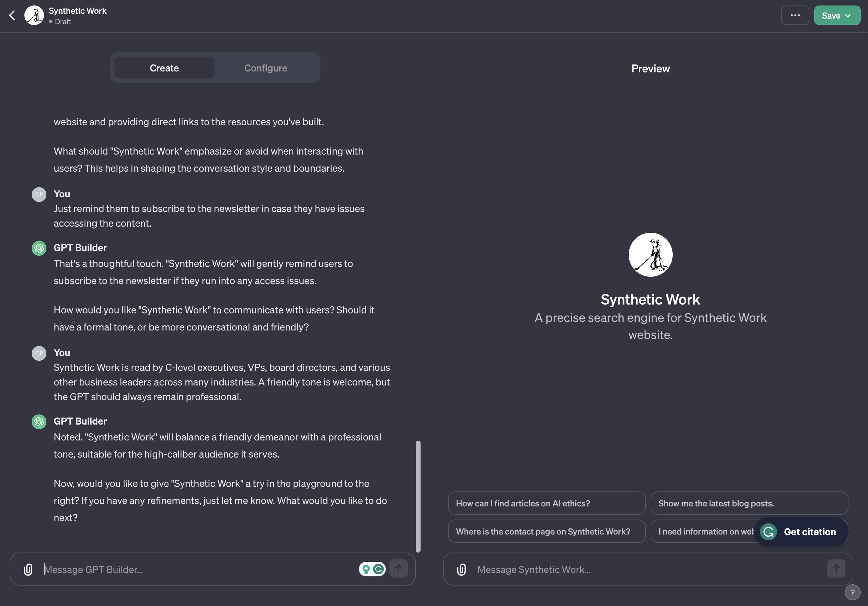Click the OP user avatar beside C-level executives message
Image resolution: width=868 pixels, height=606 pixels.
[39, 353]
